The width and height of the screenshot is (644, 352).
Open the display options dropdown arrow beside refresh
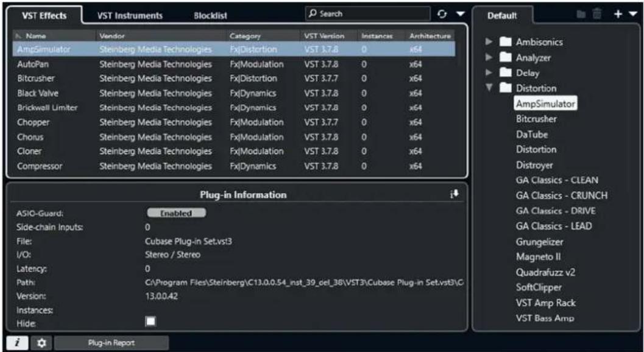coord(461,14)
